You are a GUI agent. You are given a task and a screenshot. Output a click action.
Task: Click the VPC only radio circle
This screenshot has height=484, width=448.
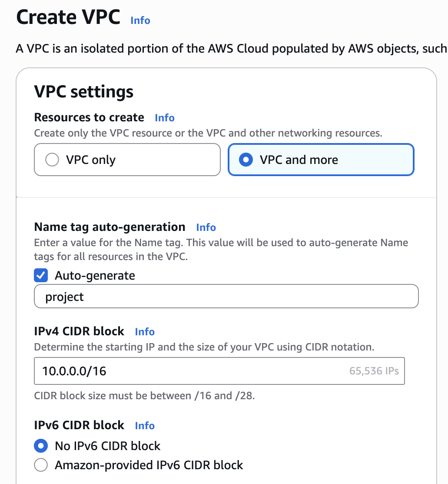(52, 160)
